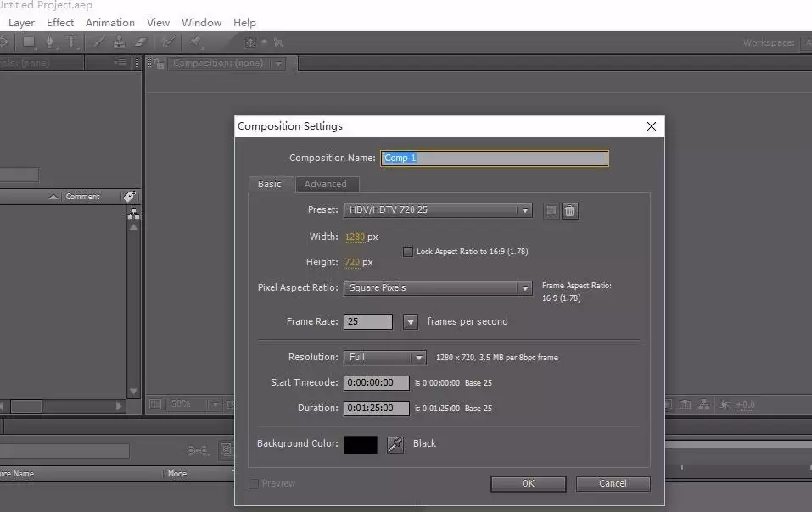Select the Eraser tool
The width and height of the screenshot is (812, 512).
(x=140, y=42)
